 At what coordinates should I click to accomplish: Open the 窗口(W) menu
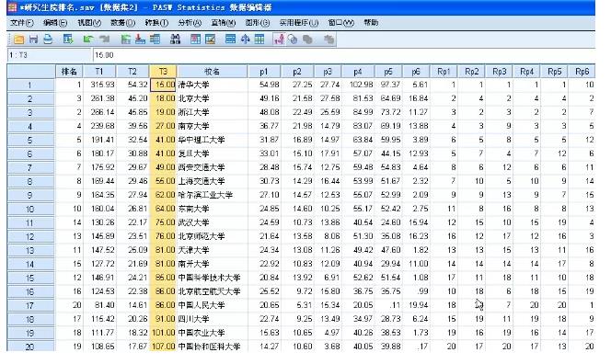341,23
